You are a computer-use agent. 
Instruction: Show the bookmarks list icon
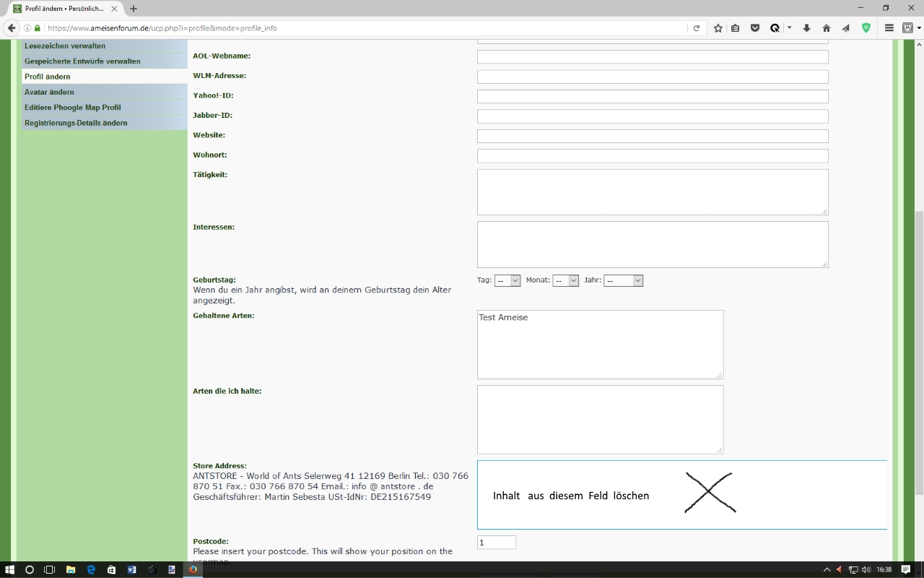(x=736, y=28)
